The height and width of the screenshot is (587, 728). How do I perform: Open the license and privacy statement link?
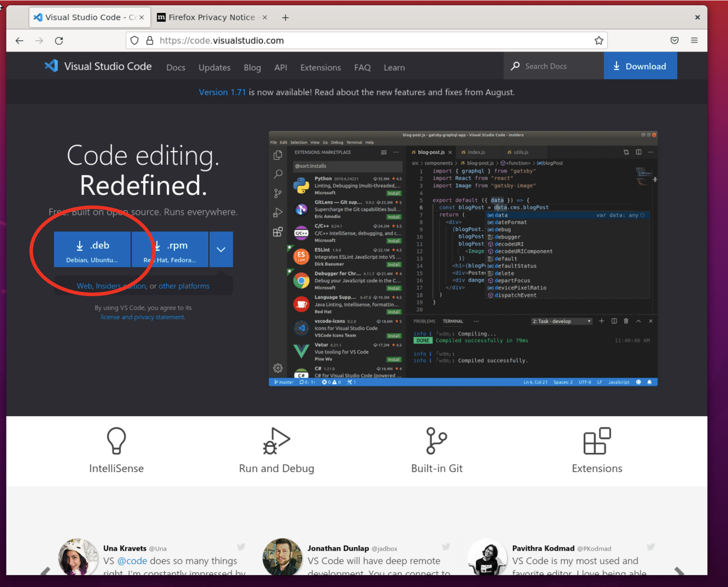(x=143, y=317)
